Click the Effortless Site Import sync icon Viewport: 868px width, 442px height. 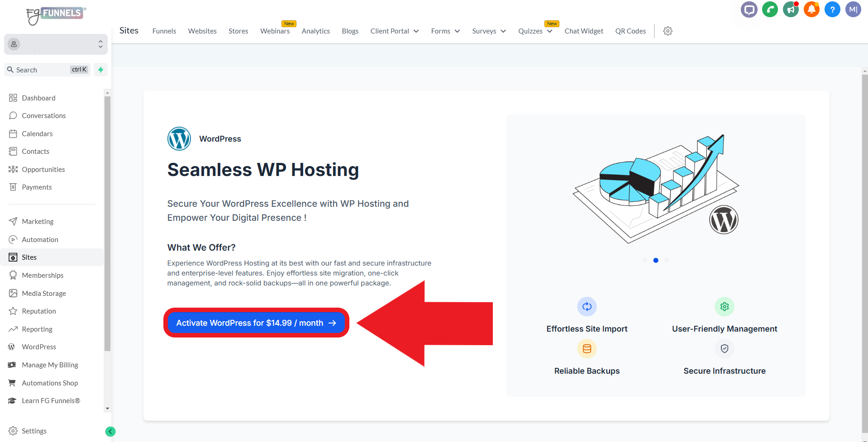pyautogui.click(x=587, y=307)
